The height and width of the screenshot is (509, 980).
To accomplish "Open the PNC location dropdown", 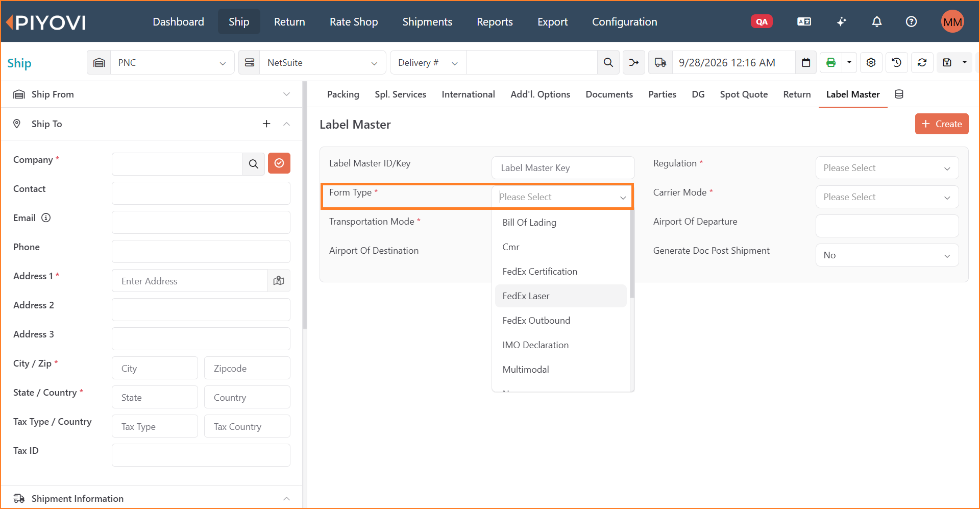I will click(x=171, y=62).
